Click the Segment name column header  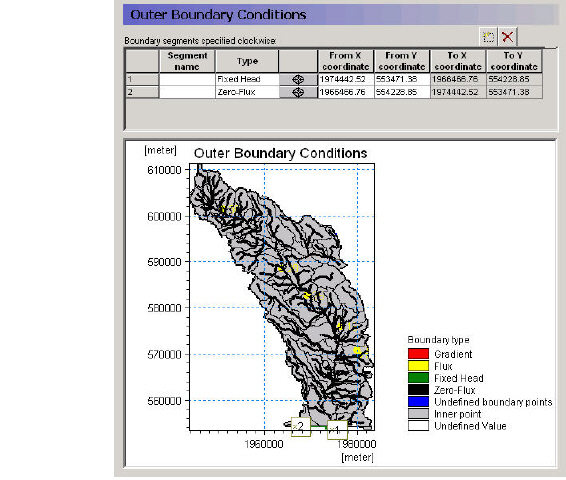[187, 61]
